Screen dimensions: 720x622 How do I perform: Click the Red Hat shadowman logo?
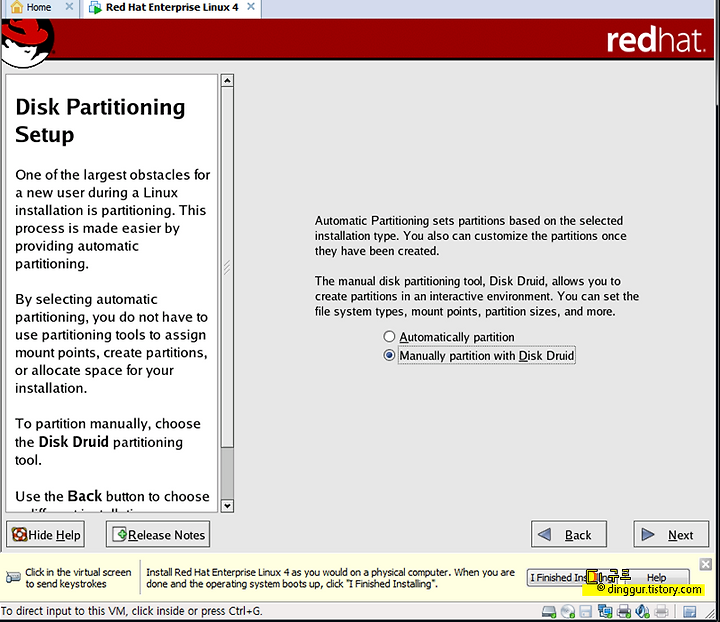[x=28, y=42]
